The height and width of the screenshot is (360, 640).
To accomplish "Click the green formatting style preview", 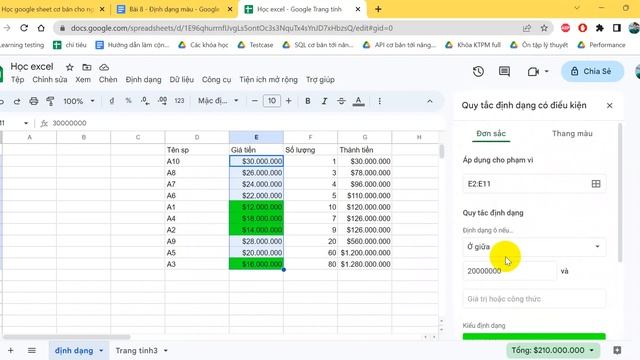I will click(534, 337).
